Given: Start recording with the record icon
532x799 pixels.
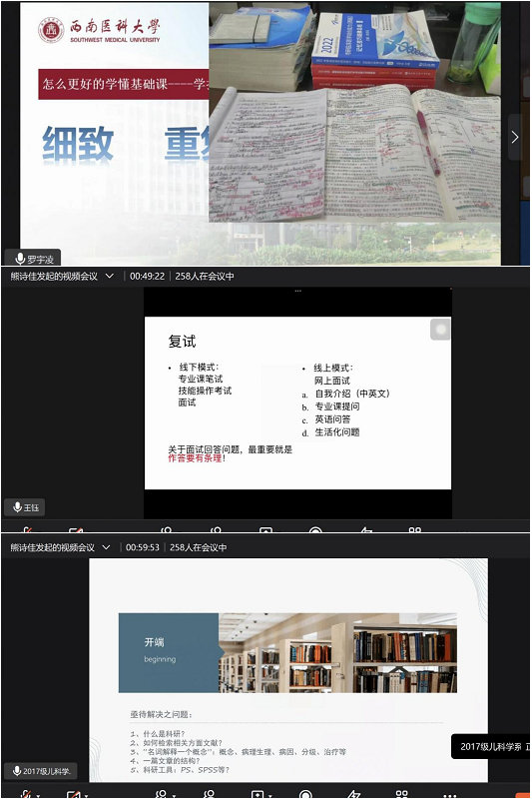Looking at the screenshot, I should point(305,794).
